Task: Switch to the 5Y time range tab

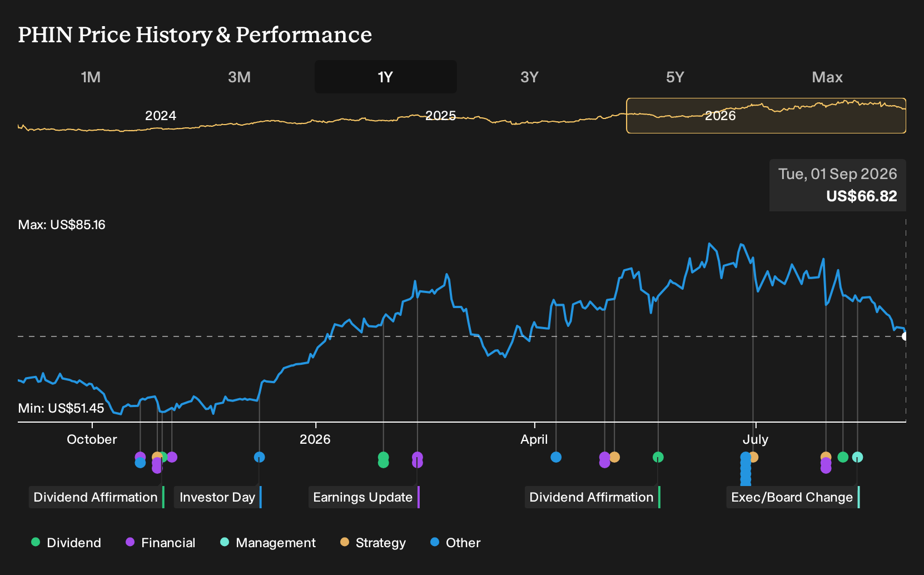Action: (675, 77)
